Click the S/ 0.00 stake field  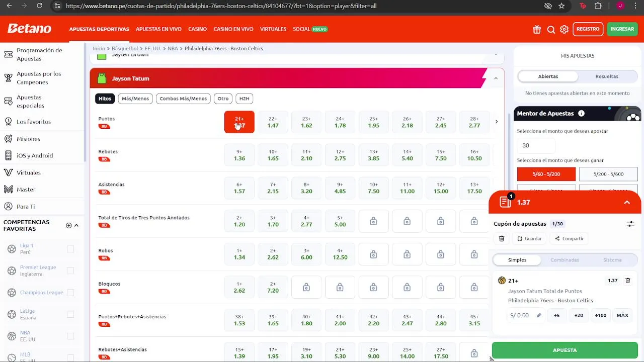525,315
